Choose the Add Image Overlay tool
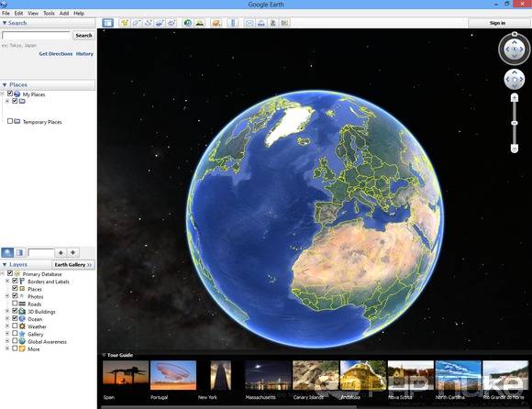 tap(160, 23)
